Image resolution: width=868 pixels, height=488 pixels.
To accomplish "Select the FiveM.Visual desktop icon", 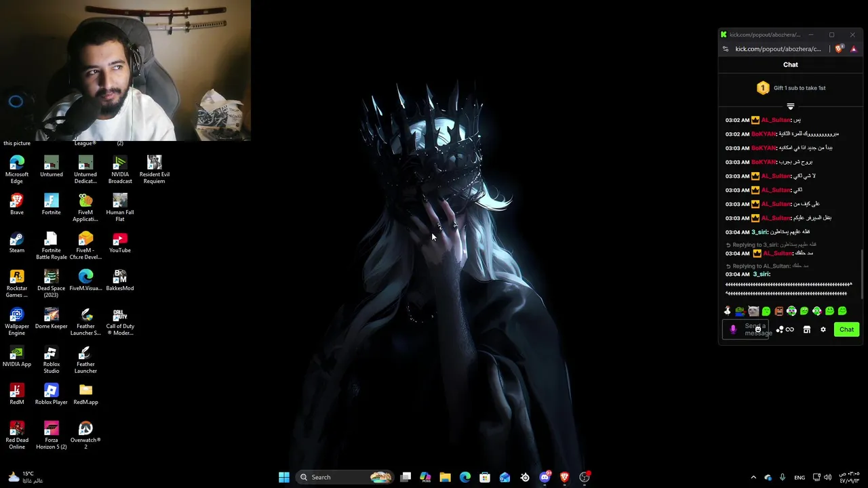I will [x=85, y=281].
